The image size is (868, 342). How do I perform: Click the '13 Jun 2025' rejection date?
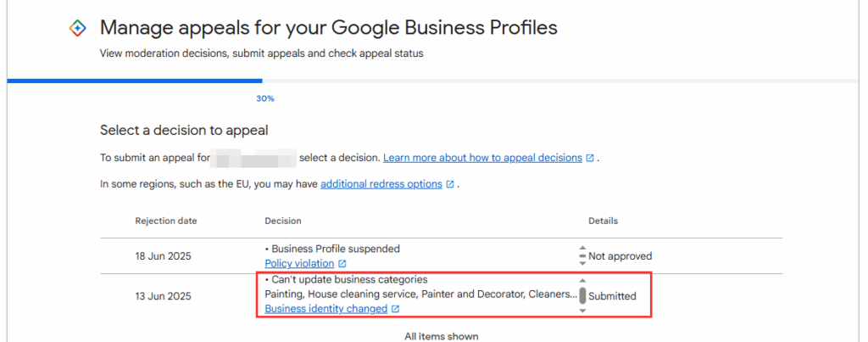163,296
